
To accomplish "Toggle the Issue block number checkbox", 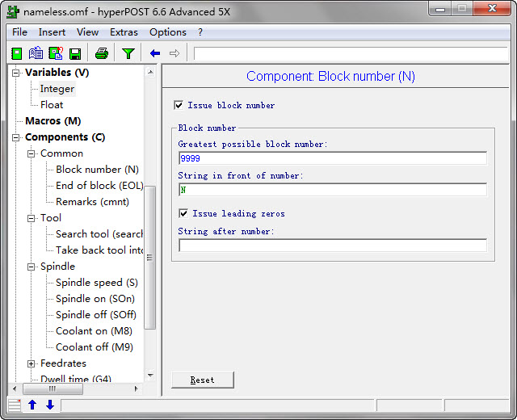I will click(179, 106).
